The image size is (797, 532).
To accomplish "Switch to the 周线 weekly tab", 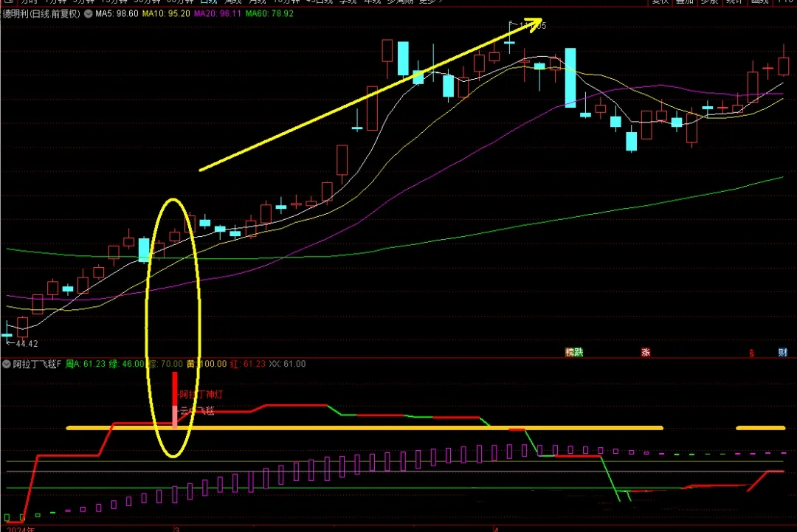I will tap(233, 2).
